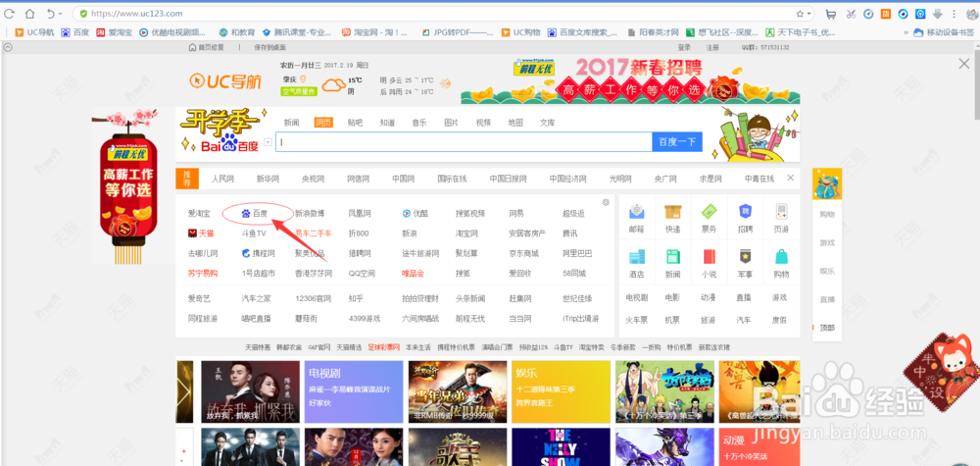Click the collapse arrow at the top-left of the page

[x=8, y=47]
